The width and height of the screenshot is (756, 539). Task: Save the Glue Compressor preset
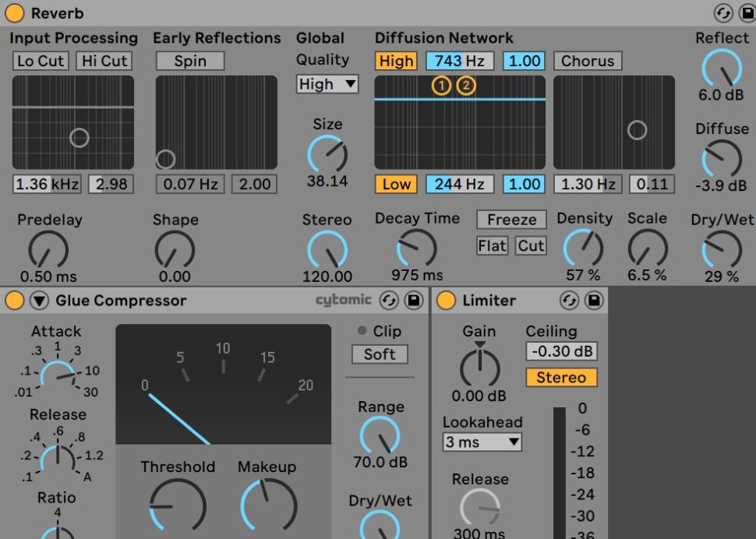413,301
